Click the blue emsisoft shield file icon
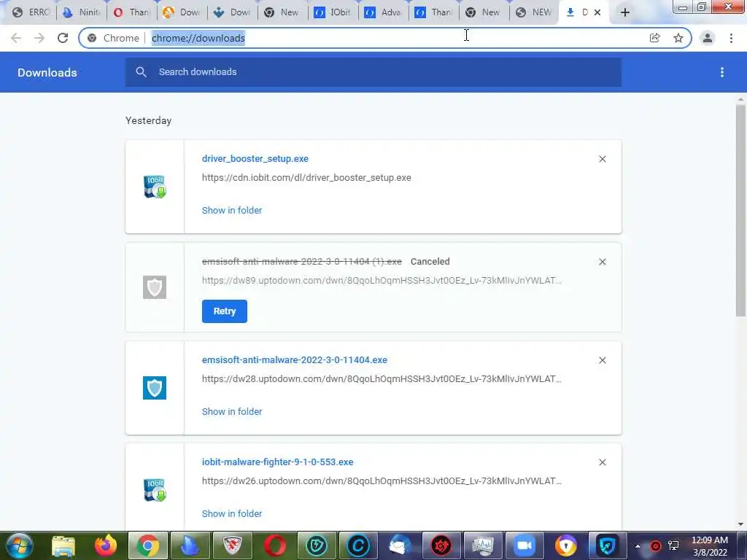The image size is (747, 560). pyautogui.click(x=155, y=388)
